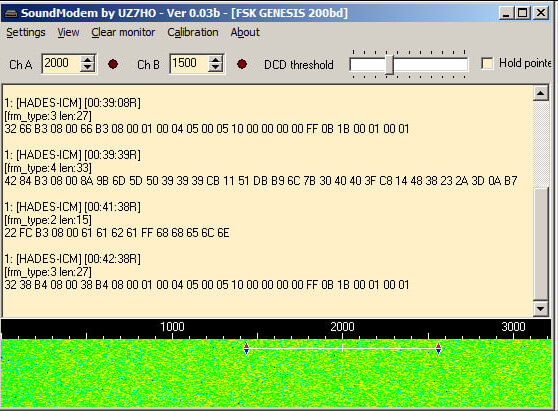Enable the Hold pointers checkbox
Image resolution: width=558 pixels, height=411 pixels.
[487, 63]
